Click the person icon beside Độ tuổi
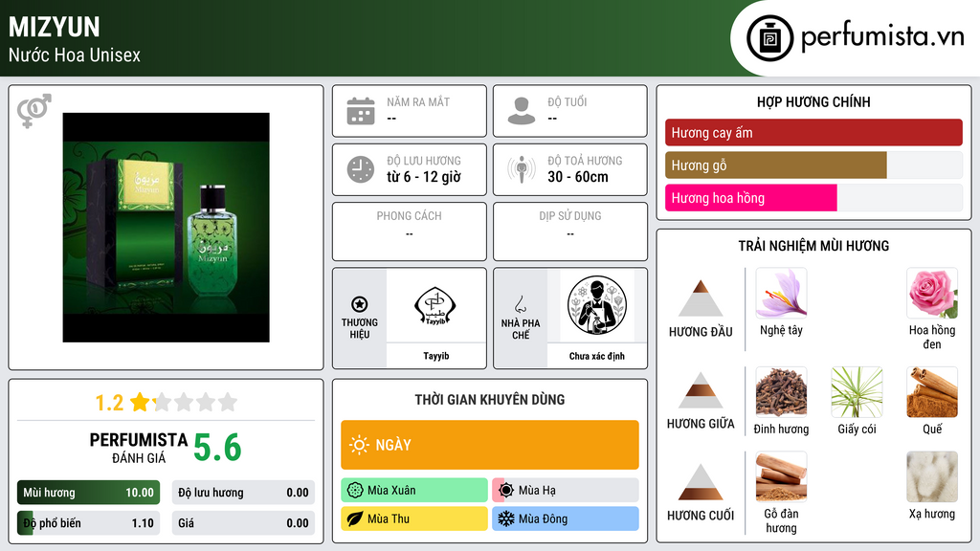 click(x=522, y=111)
